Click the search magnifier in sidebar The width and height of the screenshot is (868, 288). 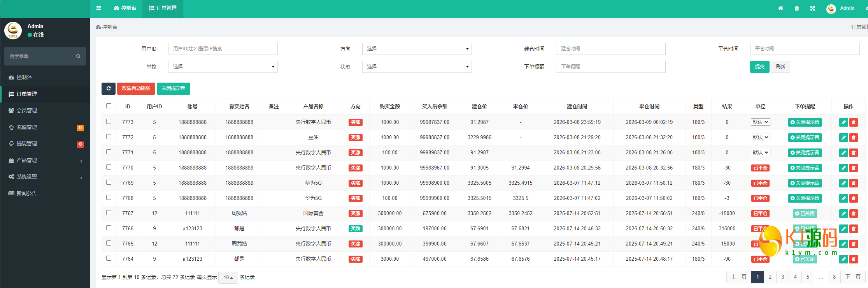tap(78, 56)
